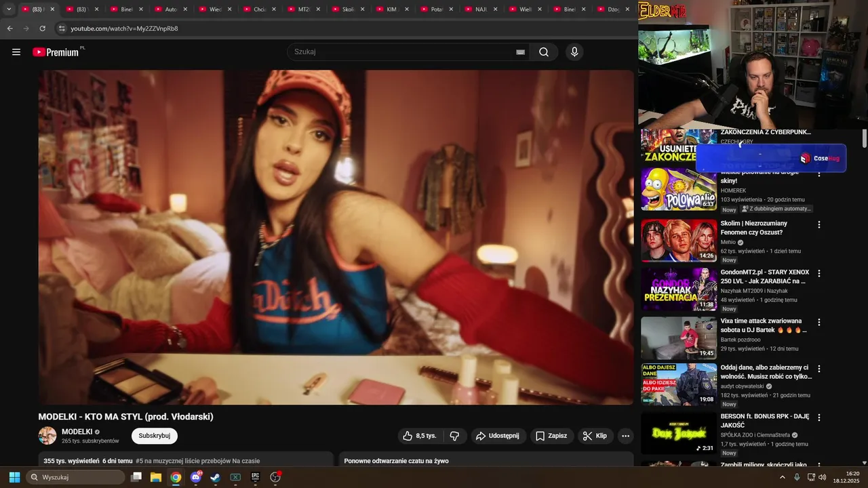
Task: Dislike the MODELKI video
Action: pos(454,436)
